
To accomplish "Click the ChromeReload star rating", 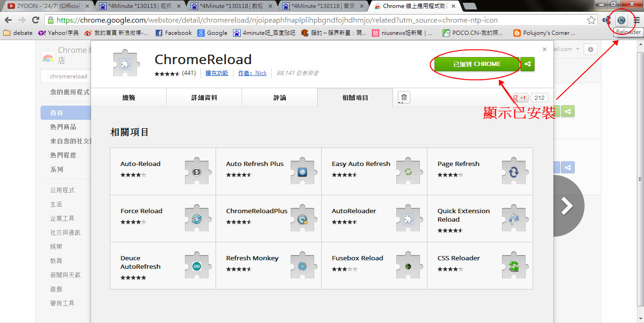I will pyautogui.click(x=167, y=73).
